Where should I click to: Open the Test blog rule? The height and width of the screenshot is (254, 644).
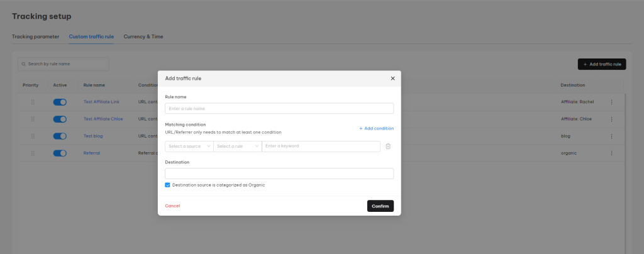click(x=93, y=136)
